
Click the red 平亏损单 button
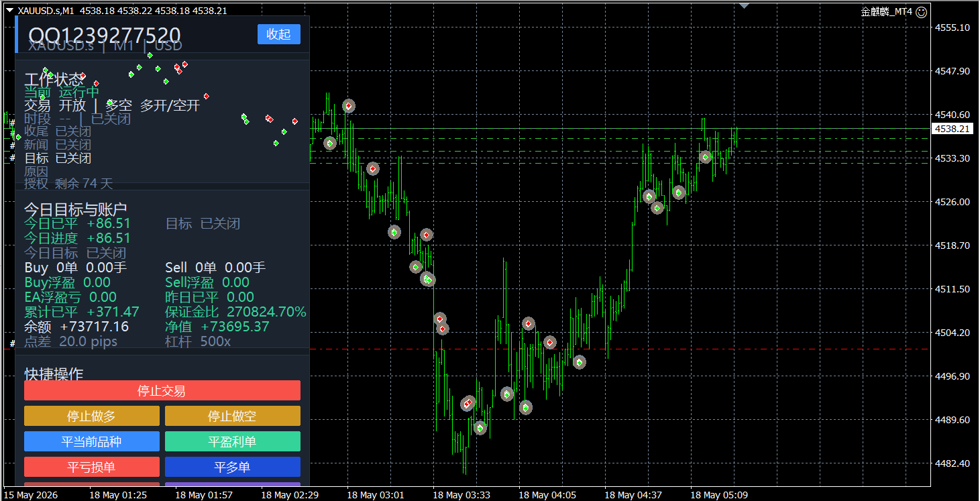click(x=91, y=467)
